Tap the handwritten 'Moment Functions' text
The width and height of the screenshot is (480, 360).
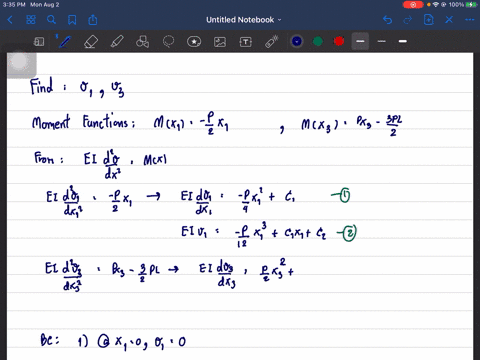83,122
